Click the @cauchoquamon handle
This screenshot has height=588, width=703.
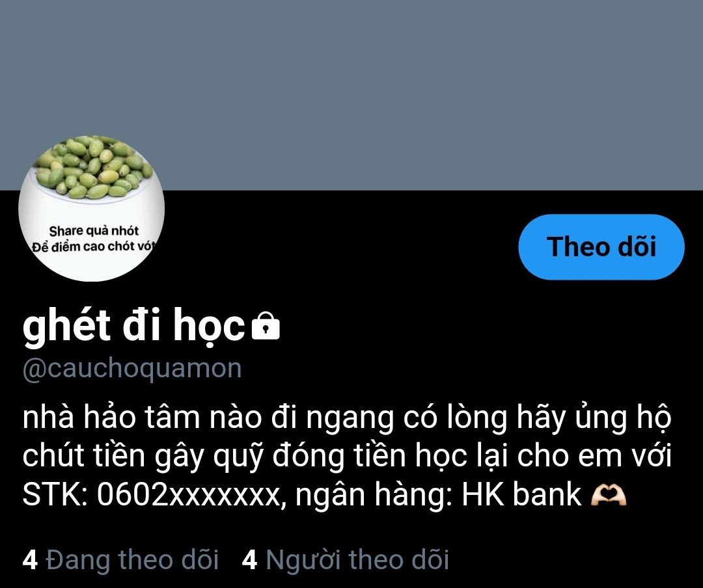pos(132,369)
